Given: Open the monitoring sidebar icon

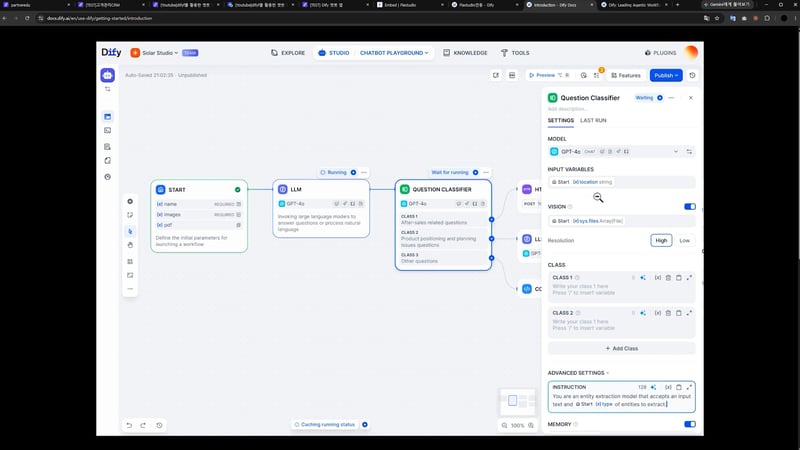Looking at the screenshot, I should (x=108, y=177).
